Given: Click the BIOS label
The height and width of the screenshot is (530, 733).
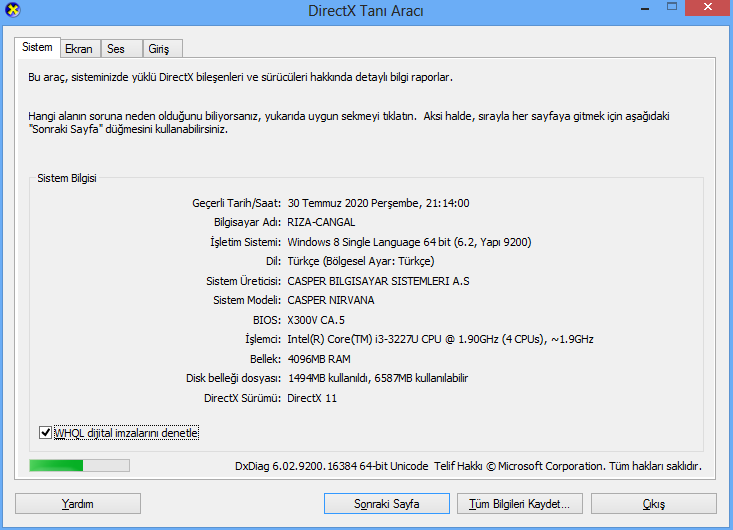Looking at the screenshot, I should 266,320.
